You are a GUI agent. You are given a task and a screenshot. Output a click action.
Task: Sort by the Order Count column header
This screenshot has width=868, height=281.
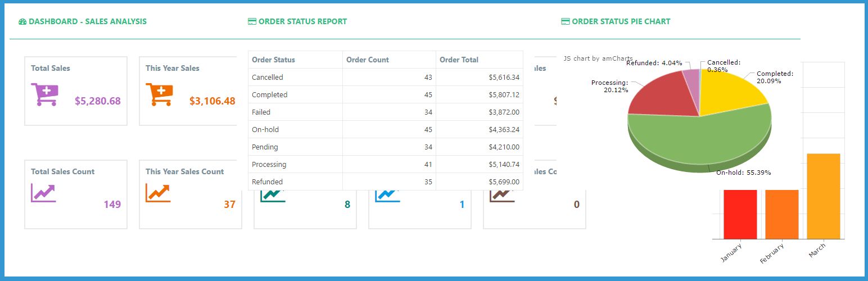367,60
